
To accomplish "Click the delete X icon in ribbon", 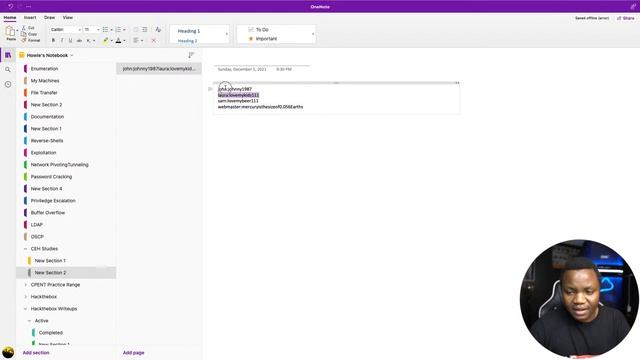I will pyautogui.click(x=153, y=40).
